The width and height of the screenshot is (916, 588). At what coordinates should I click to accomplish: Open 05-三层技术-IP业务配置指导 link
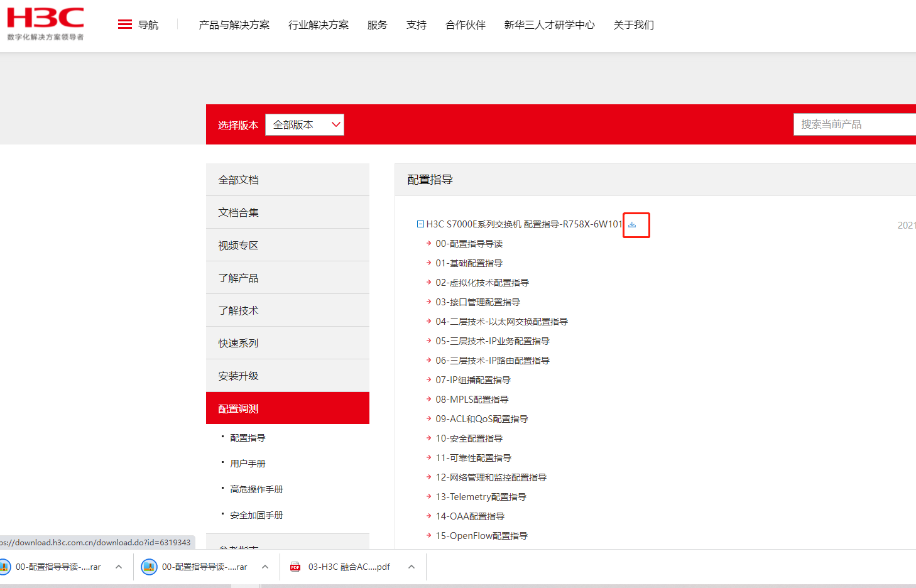493,341
